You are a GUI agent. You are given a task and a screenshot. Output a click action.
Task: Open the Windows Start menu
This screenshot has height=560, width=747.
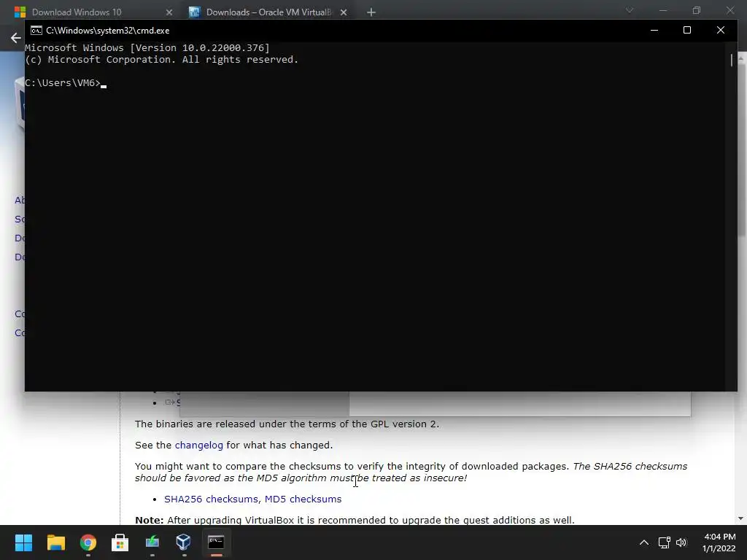(x=23, y=542)
